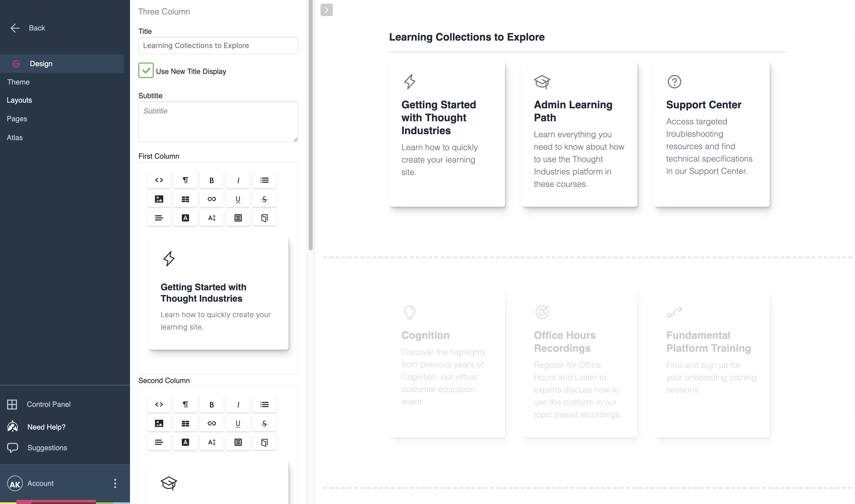
Task: Open Account options three-dot menu
Action: click(115, 483)
